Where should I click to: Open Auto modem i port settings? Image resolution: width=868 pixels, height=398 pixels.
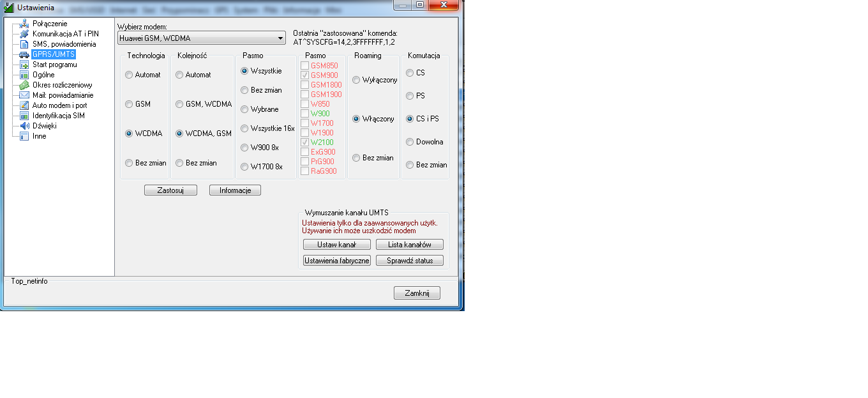pos(59,105)
